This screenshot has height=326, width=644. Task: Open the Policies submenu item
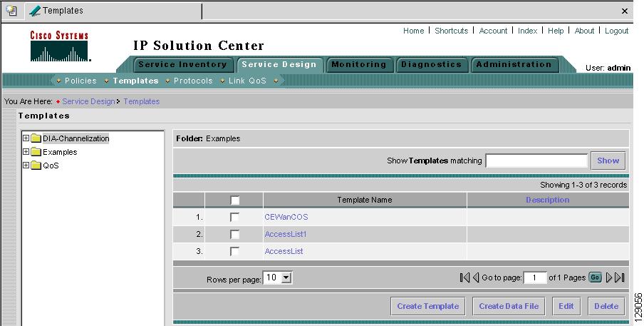coord(80,81)
